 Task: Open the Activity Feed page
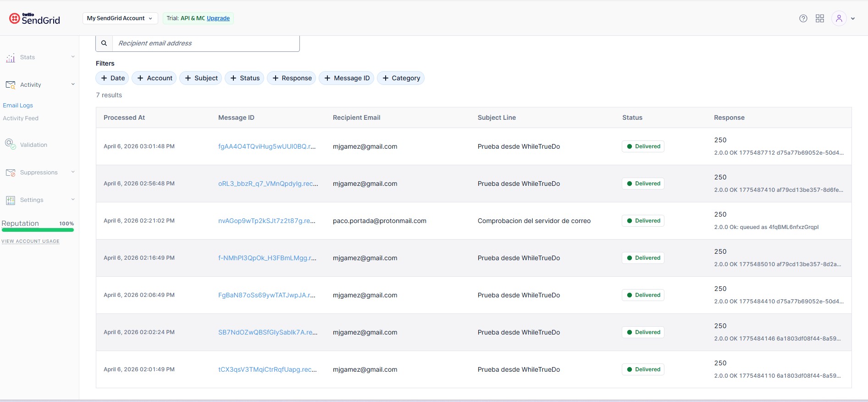(x=21, y=118)
